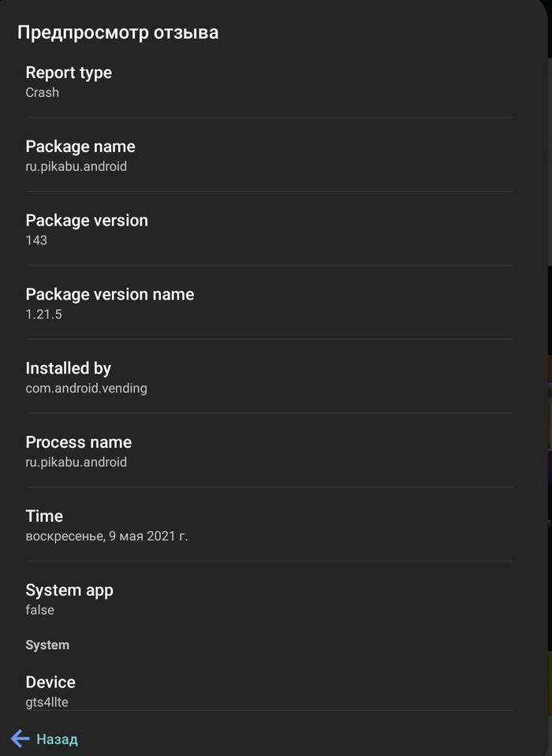The width and height of the screenshot is (552, 756).
Task: Tap the ru.pikabu.android package value
Action: click(x=76, y=166)
